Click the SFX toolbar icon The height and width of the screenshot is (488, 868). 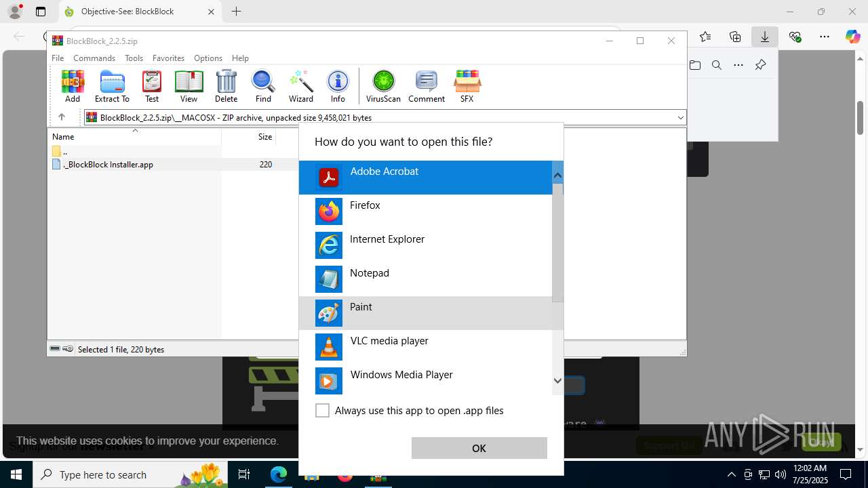click(467, 86)
